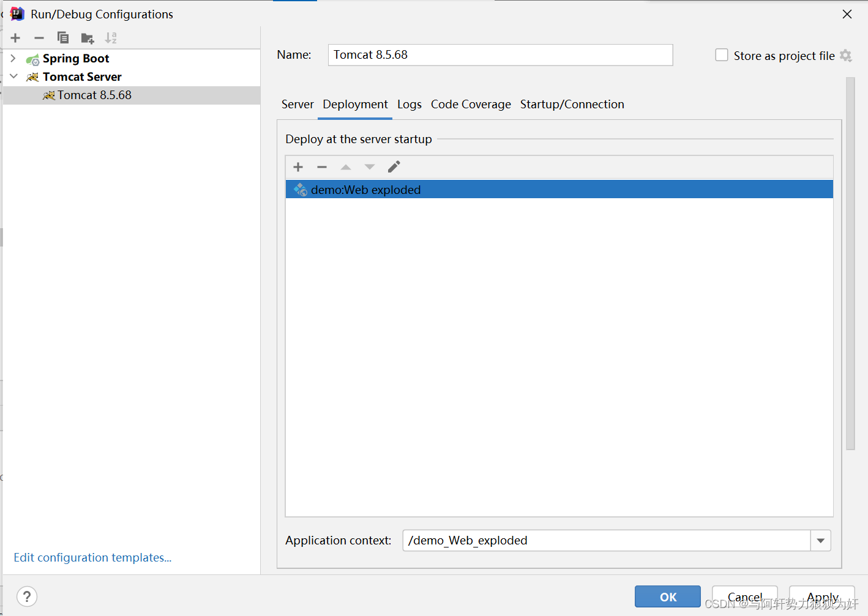Copy the selected configuration
Screen dimensions: 868x616
63,37
